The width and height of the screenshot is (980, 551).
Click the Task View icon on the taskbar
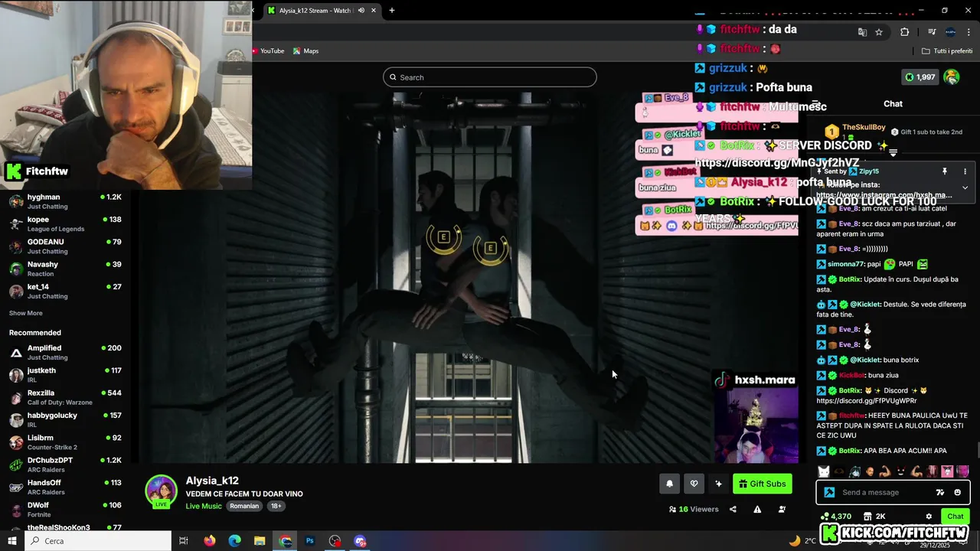[x=184, y=540]
